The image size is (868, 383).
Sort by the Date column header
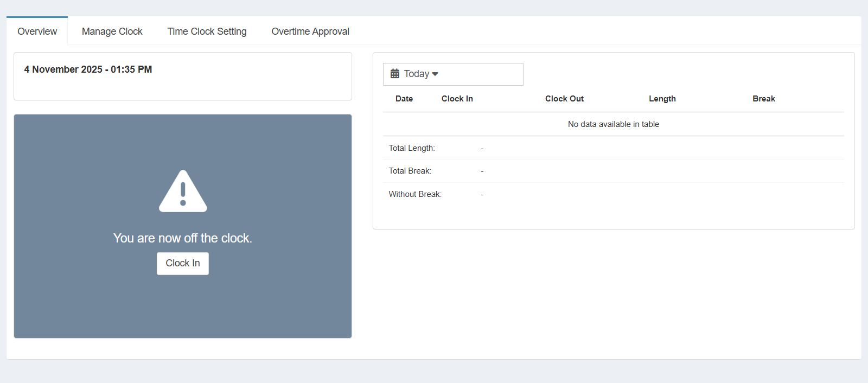pyautogui.click(x=404, y=99)
